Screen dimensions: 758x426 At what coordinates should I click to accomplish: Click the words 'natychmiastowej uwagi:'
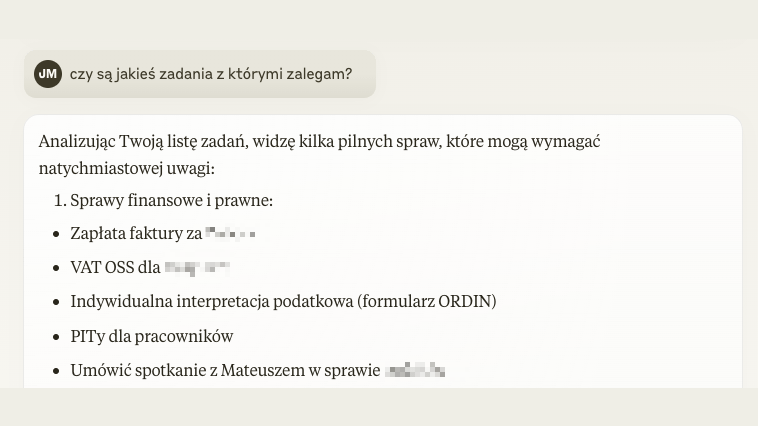[127, 168]
